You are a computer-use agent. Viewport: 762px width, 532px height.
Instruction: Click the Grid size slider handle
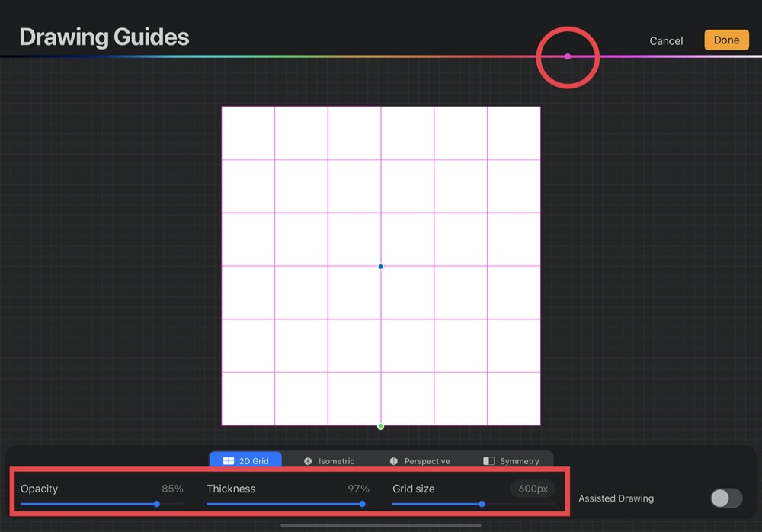click(x=482, y=504)
